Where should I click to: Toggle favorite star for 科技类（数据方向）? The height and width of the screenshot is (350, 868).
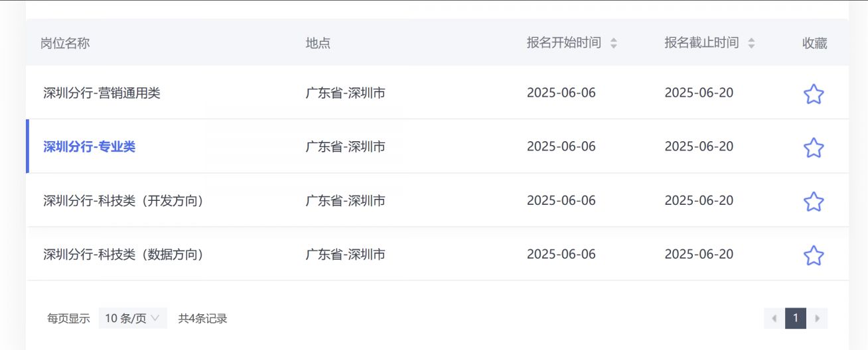pos(814,255)
